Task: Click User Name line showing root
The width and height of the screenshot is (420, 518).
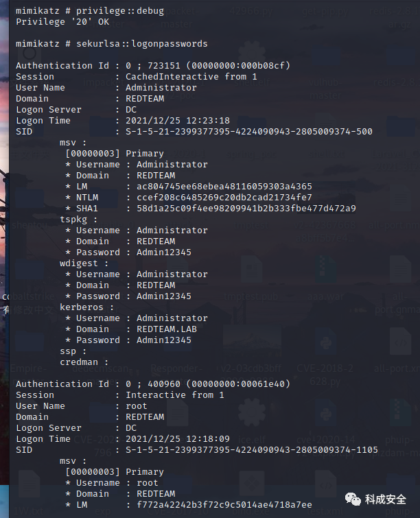Action: [x=82, y=406]
